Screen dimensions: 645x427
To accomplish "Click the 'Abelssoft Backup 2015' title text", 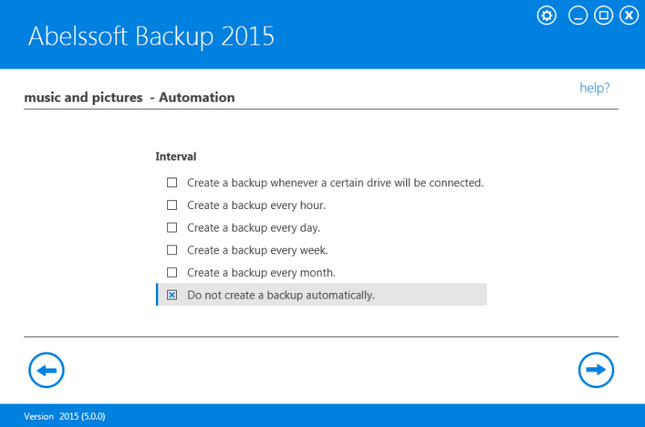I will click(151, 36).
